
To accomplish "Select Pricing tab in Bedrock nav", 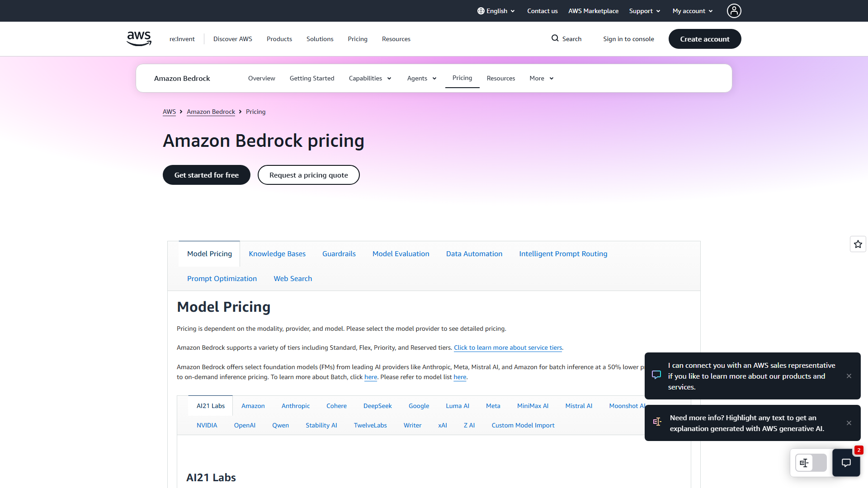I will coord(462,78).
